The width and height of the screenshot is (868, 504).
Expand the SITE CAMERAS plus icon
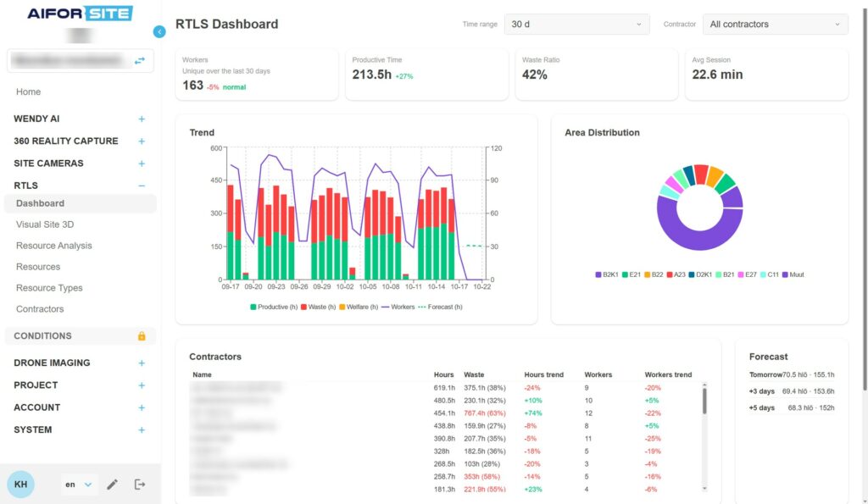click(142, 163)
